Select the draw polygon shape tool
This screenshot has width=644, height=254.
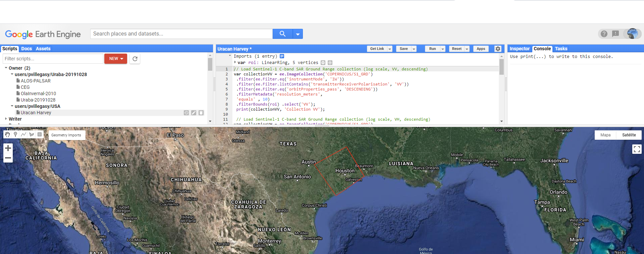32,134
